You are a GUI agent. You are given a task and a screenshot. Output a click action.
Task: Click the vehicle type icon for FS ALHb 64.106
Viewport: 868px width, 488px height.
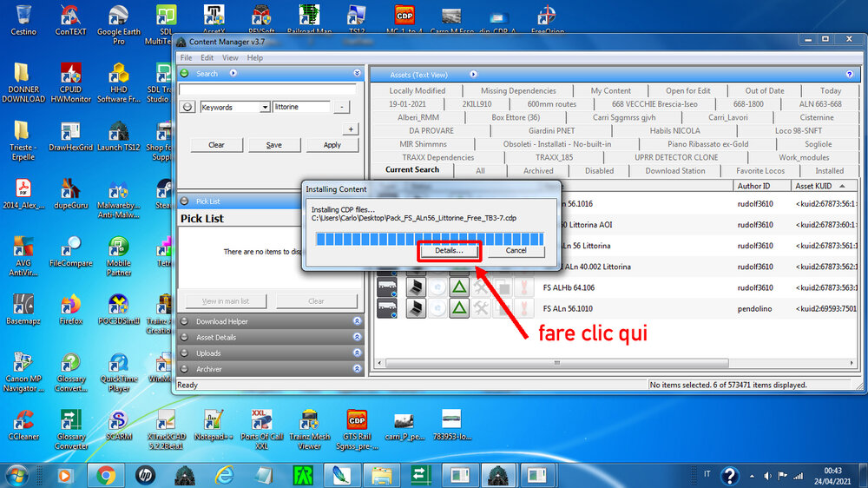(387, 287)
